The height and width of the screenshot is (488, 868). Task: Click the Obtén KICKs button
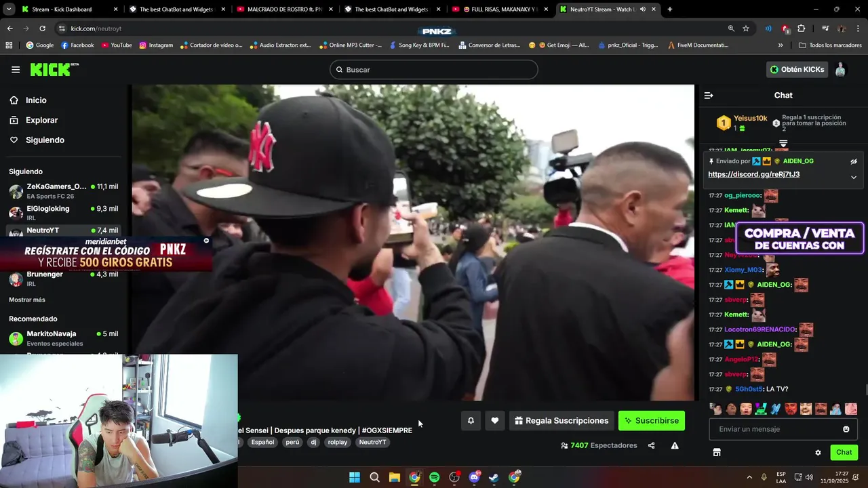[x=797, y=70]
